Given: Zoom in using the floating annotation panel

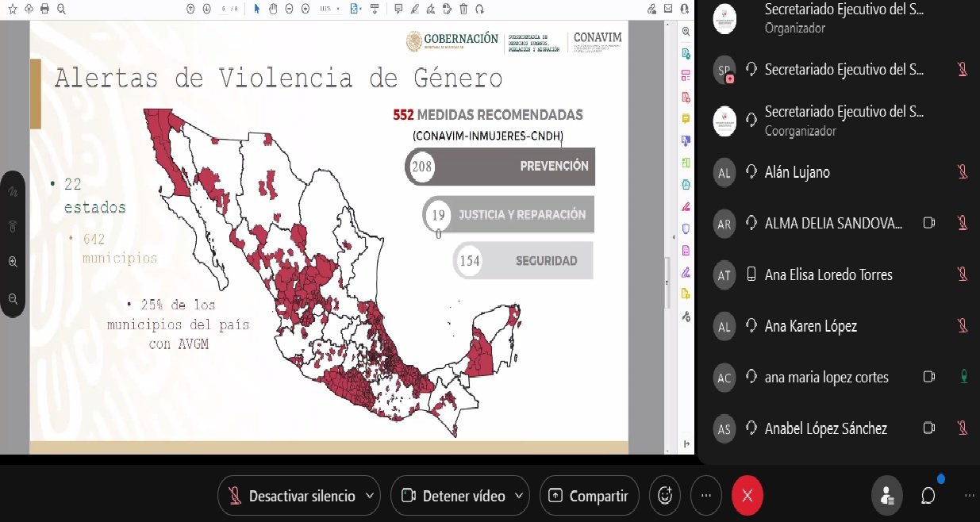Looking at the screenshot, I should tap(13, 262).
